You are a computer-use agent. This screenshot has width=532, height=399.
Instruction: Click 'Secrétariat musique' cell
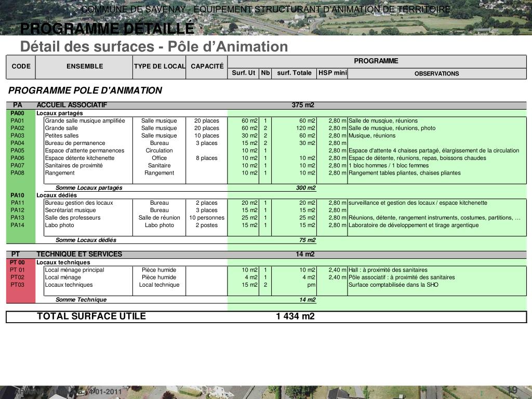point(70,210)
